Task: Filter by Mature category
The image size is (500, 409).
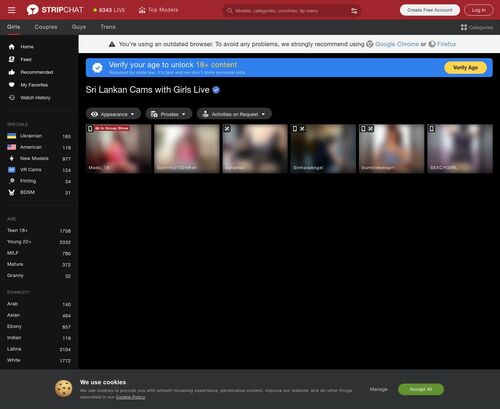Action: (x=39, y=264)
